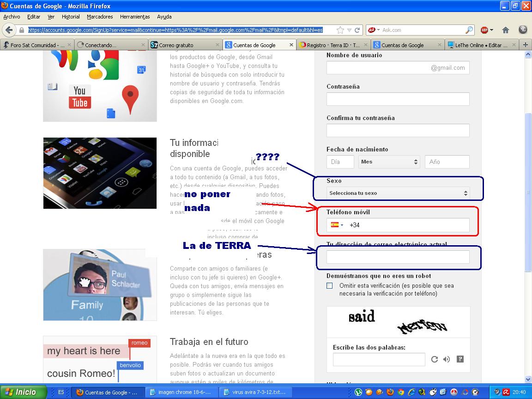Click in the Nombre de usuario field
Viewport: 532px width, 399px height.
pyautogui.click(x=398, y=68)
